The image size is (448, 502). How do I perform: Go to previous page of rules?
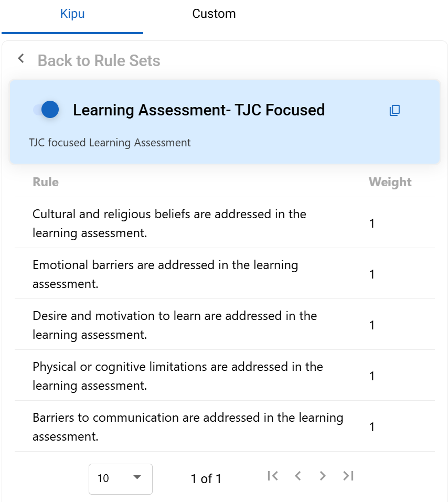(x=297, y=476)
